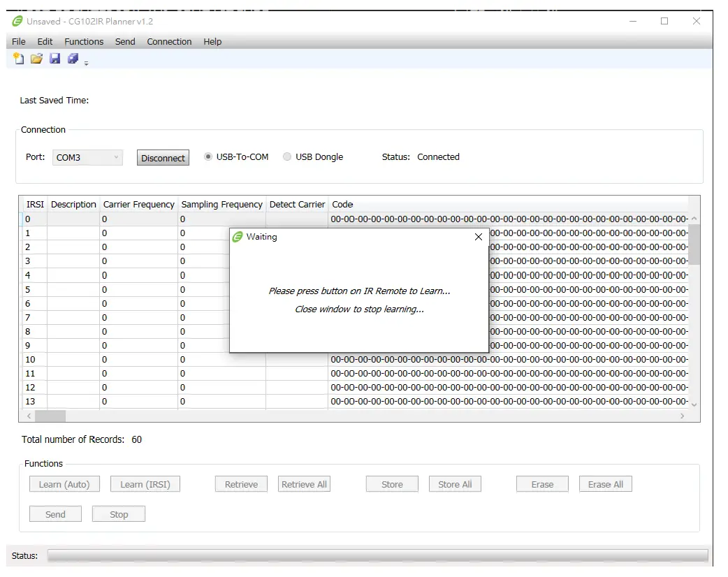Click the Retrieve All button
Screen dimensions: 728x577
click(x=304, y=484)
